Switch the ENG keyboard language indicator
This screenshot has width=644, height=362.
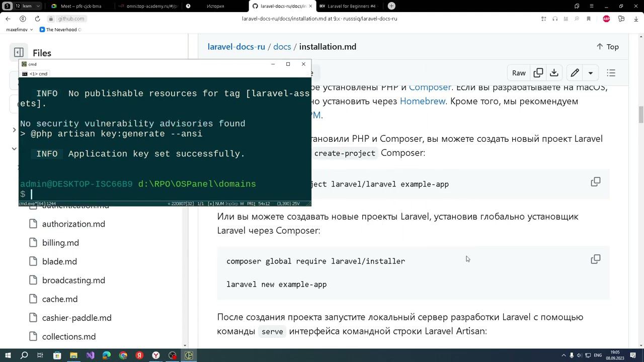point(598,355)
